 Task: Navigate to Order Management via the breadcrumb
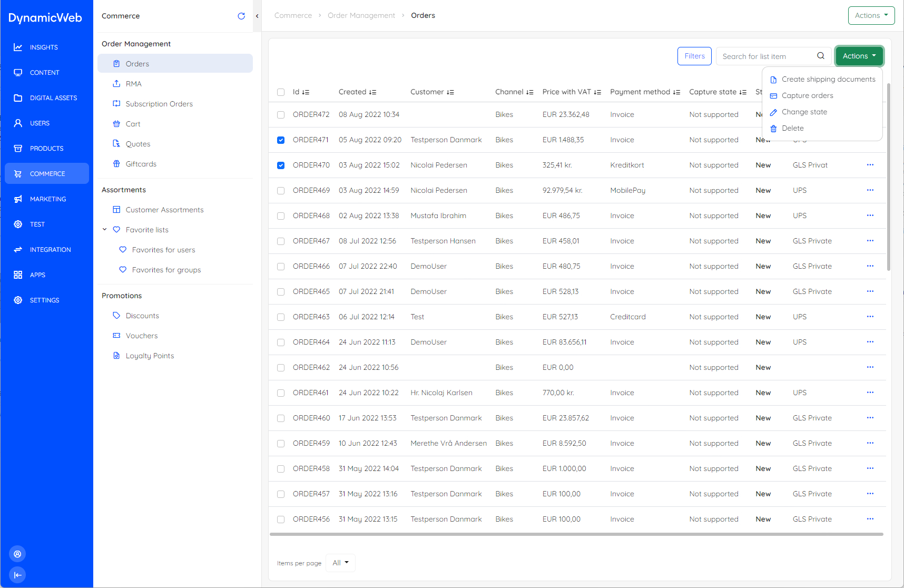tap(361, 15)
